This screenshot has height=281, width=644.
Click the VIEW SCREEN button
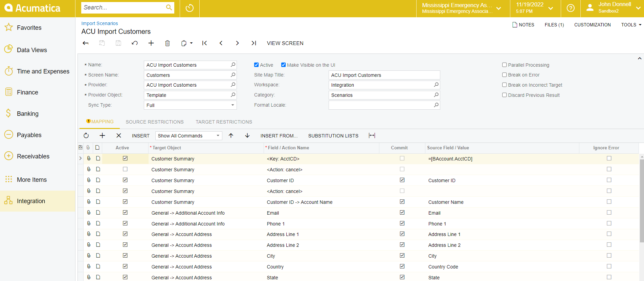[x=285, y=43]
